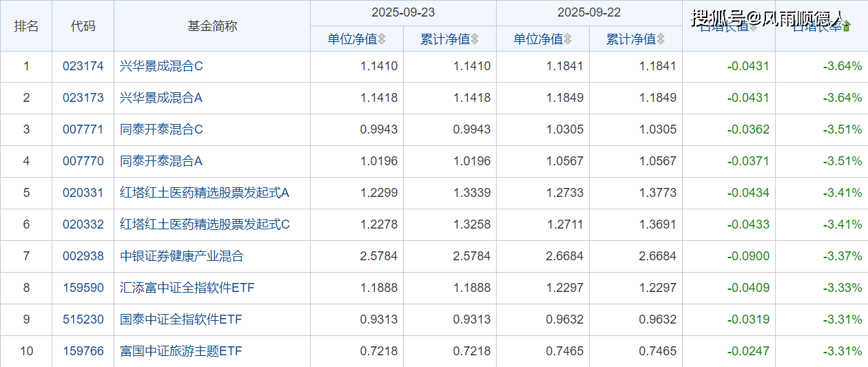The width and height of the screenshot is (868, 367).
Task: Click growth value -0.0319
Action: click(748, 319)
